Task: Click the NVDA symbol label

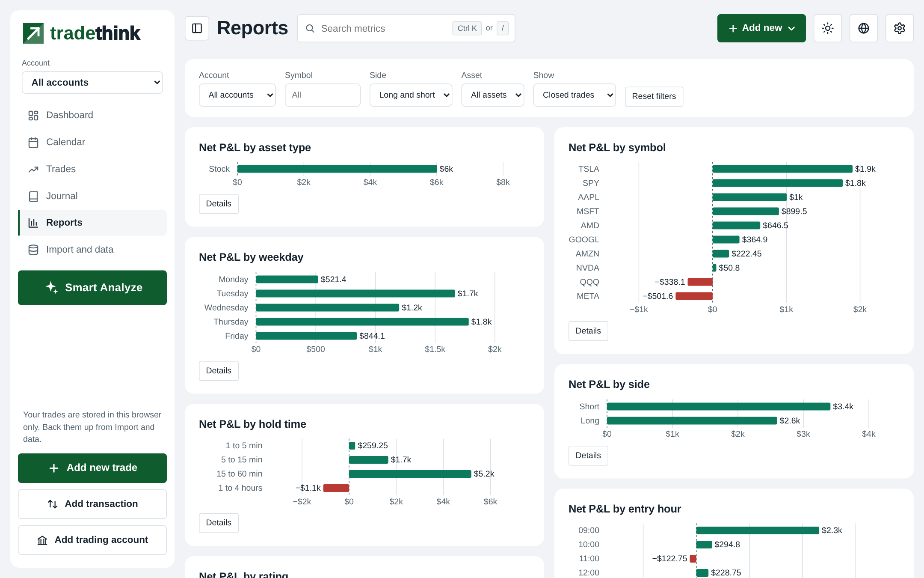Action: tap(587, 268)
